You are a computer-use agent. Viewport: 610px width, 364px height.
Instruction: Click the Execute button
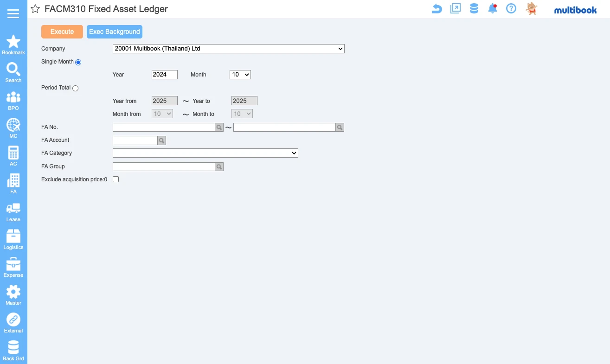[62, 32]
